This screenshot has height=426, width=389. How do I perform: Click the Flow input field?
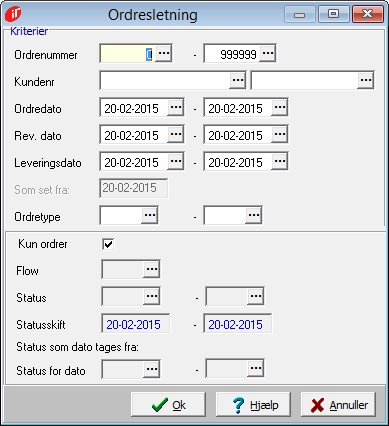coord(123,269)
